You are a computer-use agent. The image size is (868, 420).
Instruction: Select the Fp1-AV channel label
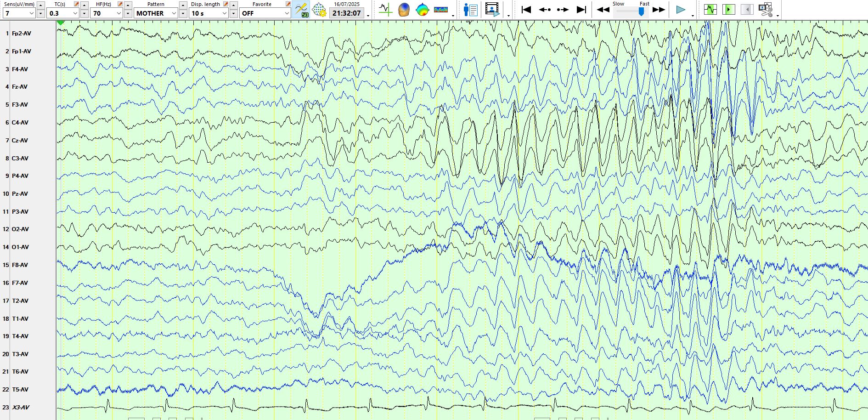[22, 51]
